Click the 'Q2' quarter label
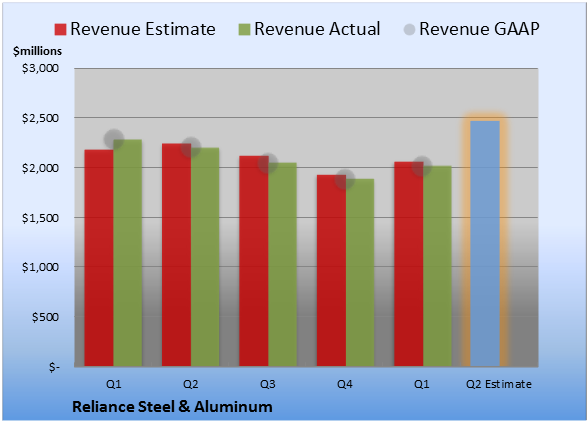 (190, 384)
